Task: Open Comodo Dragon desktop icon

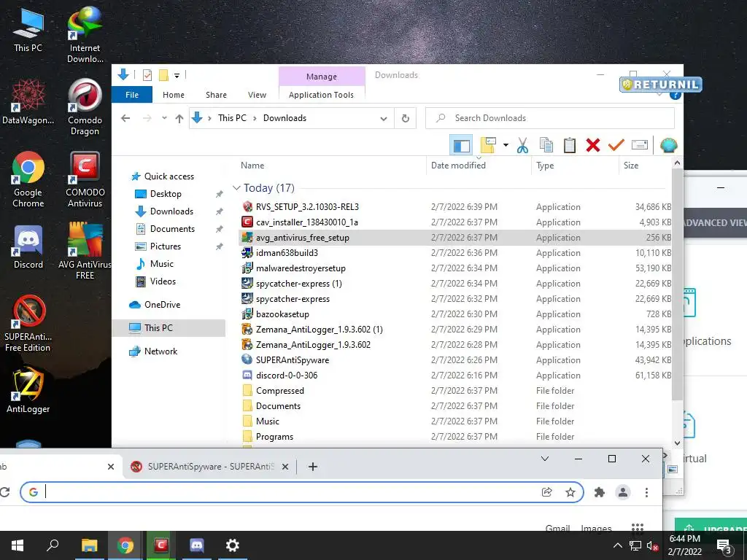Action: pos(85,107)
